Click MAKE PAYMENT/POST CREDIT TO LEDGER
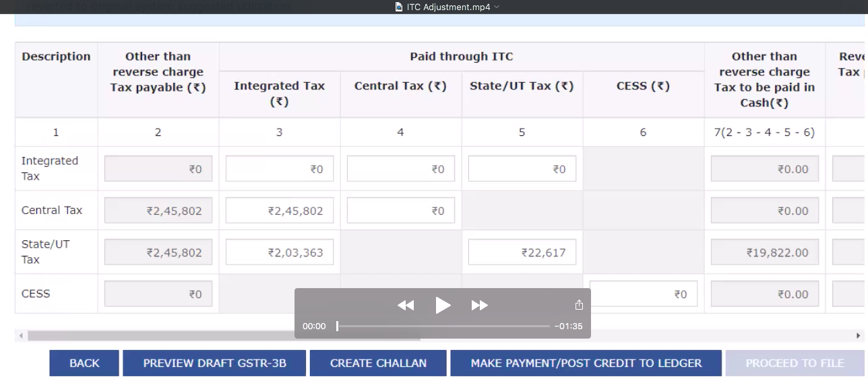The height and width of the screenshot is (379, 868). pos(586,363)
